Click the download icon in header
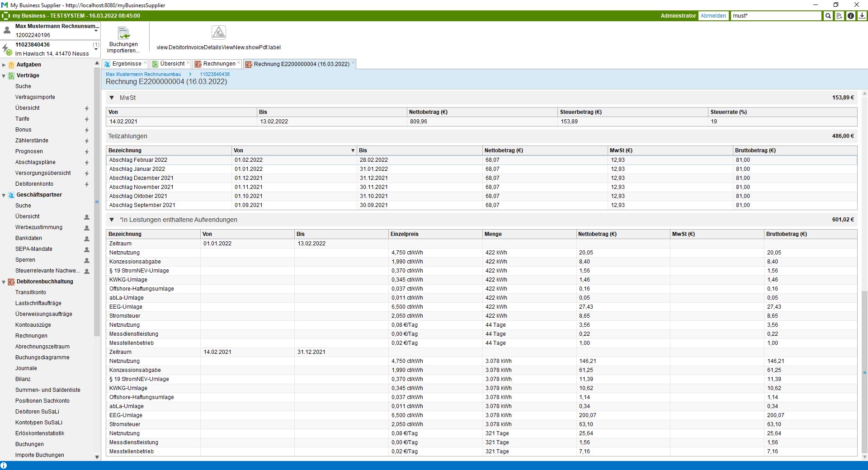Viewport: 868px width, 470px height. coord(862,16)
